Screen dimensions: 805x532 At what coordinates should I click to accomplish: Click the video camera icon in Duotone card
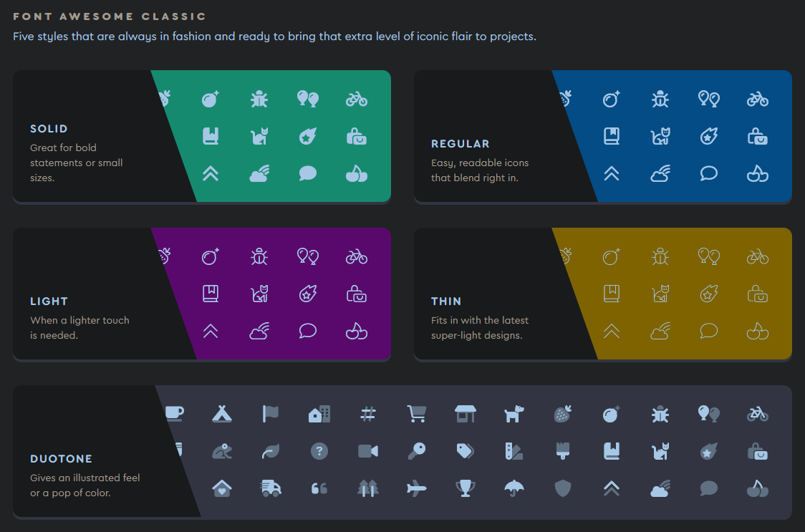click(368, 451)
